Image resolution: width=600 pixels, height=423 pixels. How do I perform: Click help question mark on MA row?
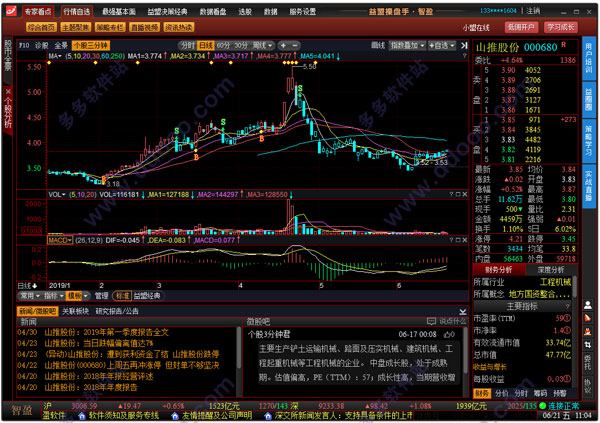(x=465, y=56)
